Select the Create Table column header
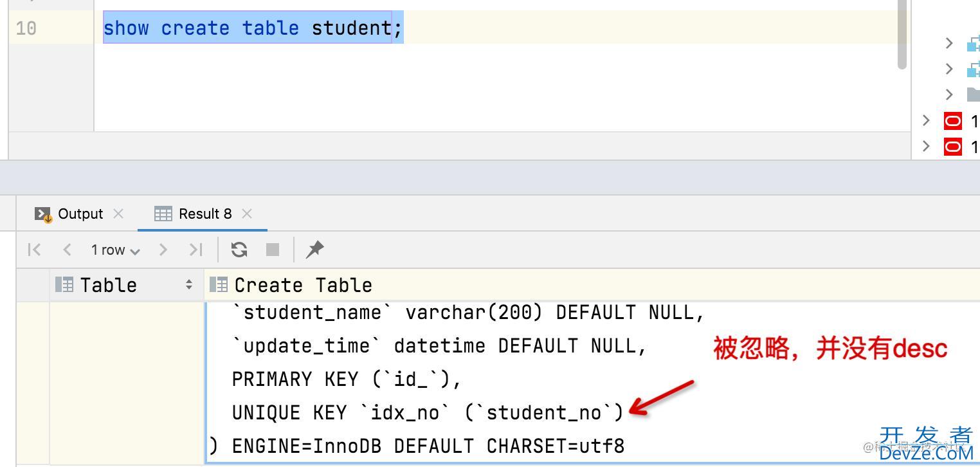Image resolution: width=980 pixels, height=467 pixels. (x=592, y=285)
